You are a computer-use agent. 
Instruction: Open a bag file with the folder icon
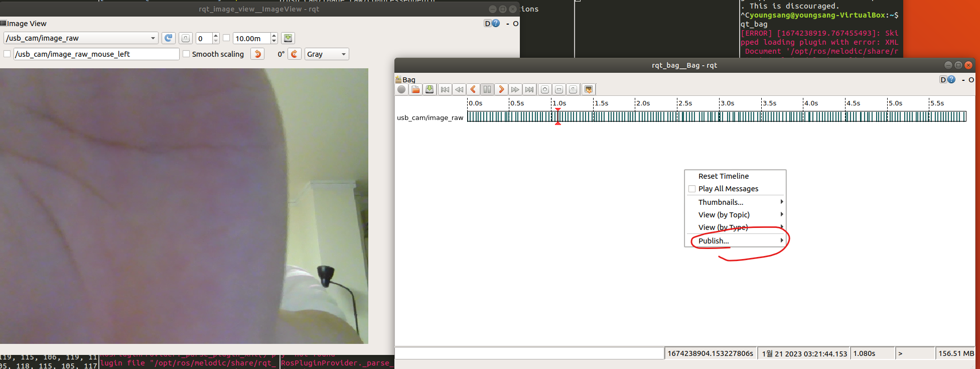(x=415, y=89)
